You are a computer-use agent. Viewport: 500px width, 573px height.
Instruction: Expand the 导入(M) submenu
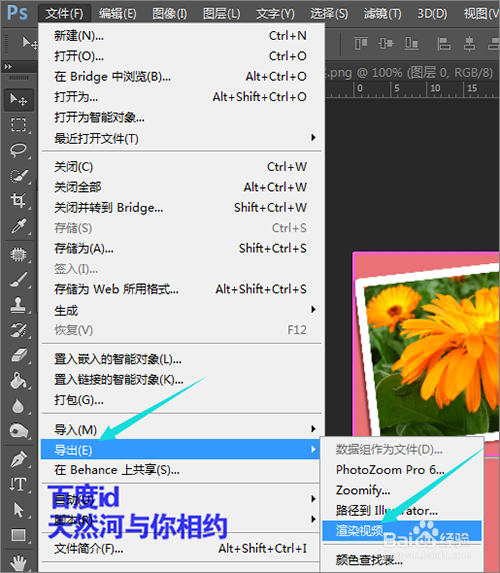pyautogui.click(x=181, y=429)
